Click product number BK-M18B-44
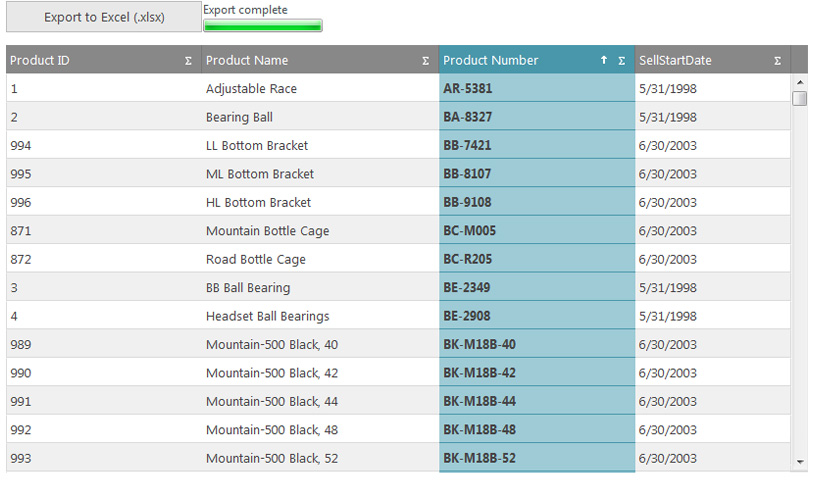This screenshot has height=480, width=820. click(537, 401)
